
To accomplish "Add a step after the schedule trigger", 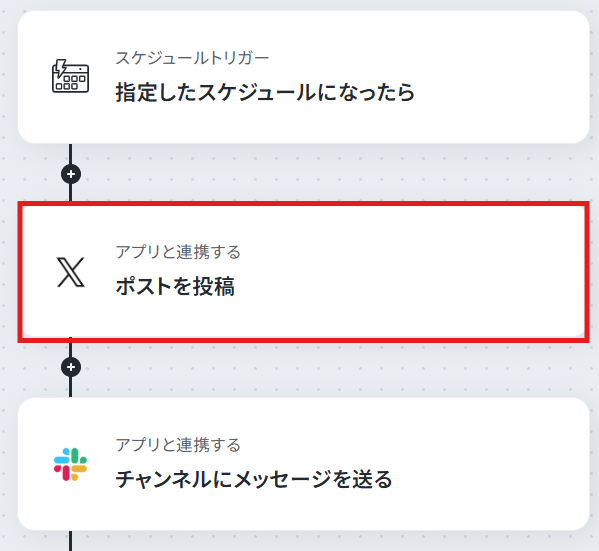I will pyautogui.click(x=71, y=174).
